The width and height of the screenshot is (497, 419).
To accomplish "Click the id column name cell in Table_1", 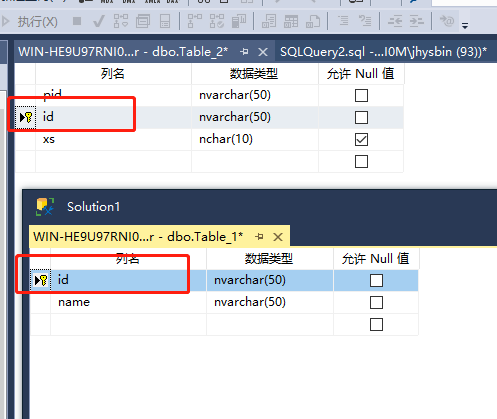I will 128,280.
